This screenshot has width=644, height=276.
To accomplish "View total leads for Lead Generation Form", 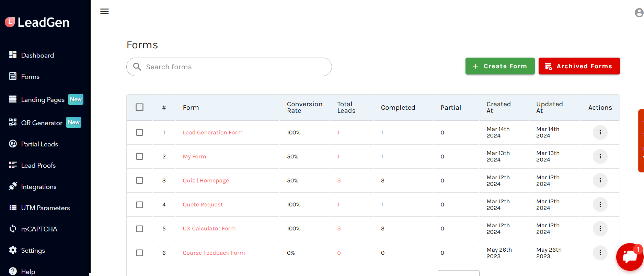I will coord(338,132).
